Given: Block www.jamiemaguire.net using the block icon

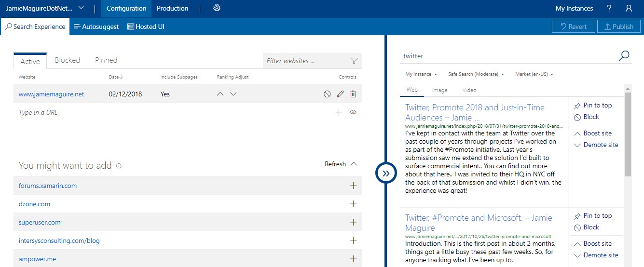Looking at the screenshot, I should [x=327, y=94].
